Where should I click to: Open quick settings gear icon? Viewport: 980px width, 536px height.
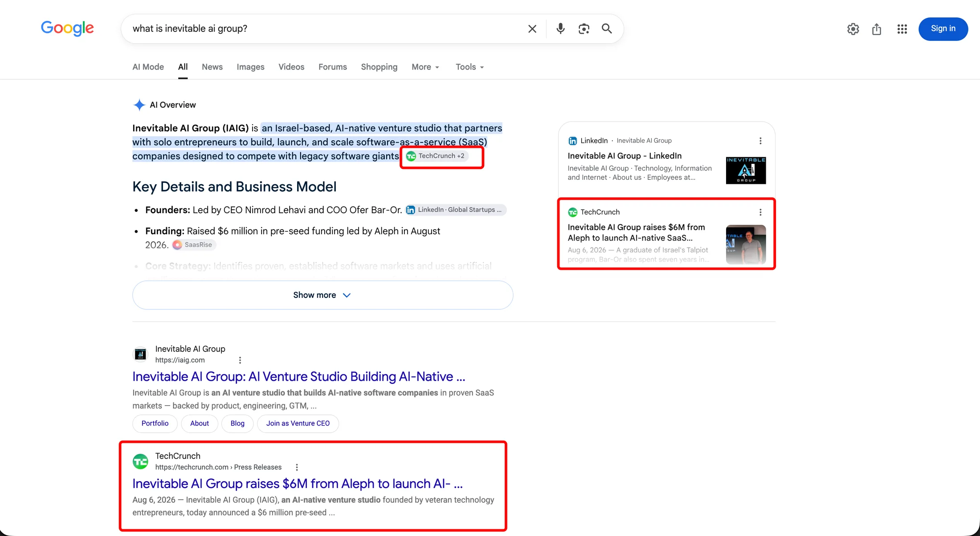[853, 29]
